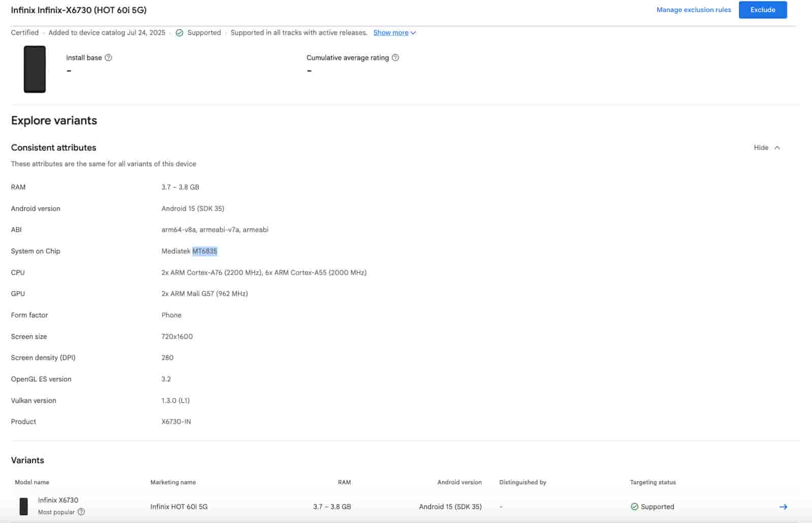812x523 pixels.
Task: Click the Supported status icon in the variant row
Action: [x=634, y=507]
